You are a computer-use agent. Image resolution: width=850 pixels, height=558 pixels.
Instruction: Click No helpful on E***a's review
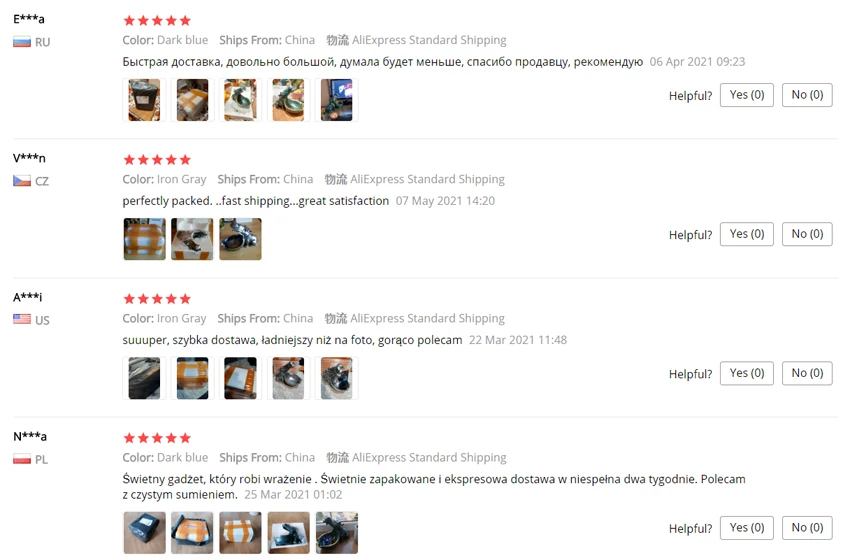pos(807,95)
